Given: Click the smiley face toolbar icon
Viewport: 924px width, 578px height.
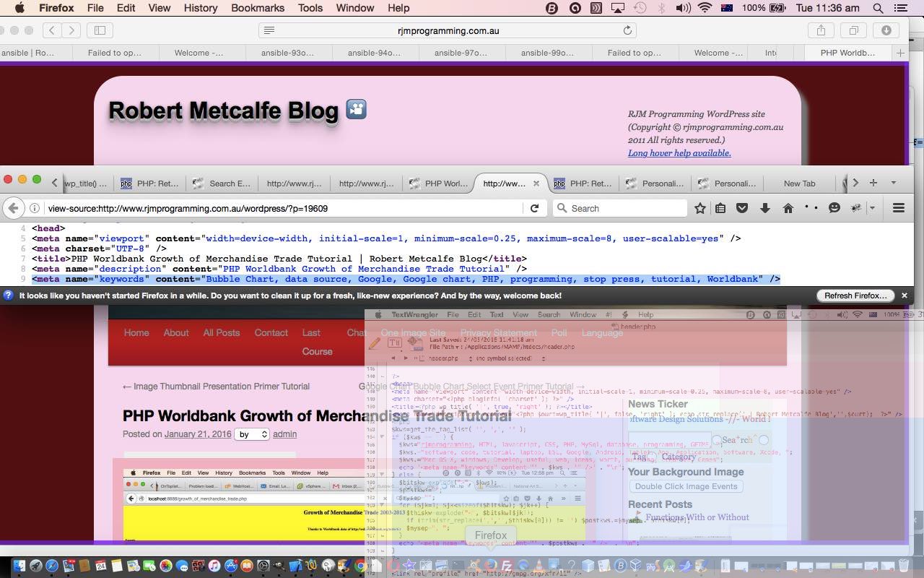Looking at the screenshot, I should [834, 208].
